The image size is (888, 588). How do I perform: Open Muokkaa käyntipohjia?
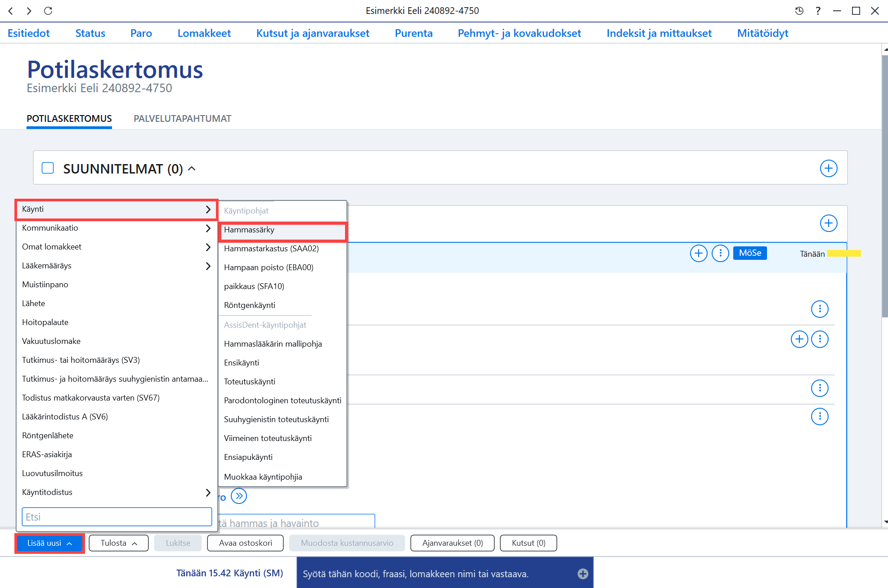tap(283, 477)
